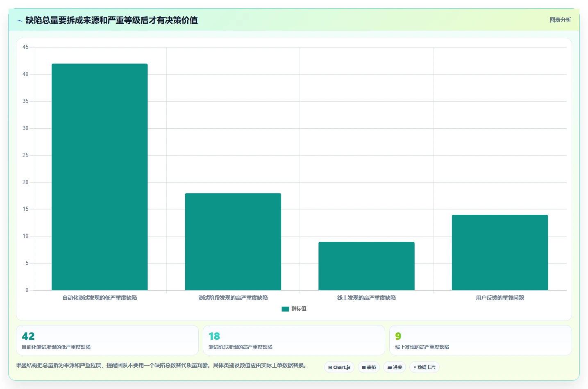Click the y-axis value 10

pyautogui.click(x=25, y=236)
